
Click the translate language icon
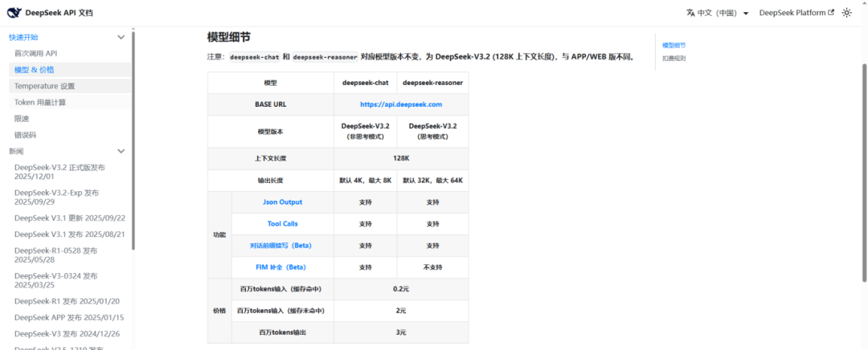coord(690,13)
